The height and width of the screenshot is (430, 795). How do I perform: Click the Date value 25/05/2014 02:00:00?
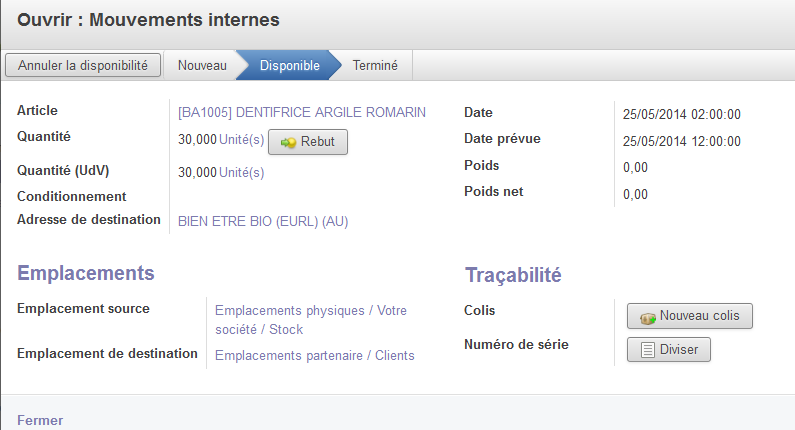pyautogui.click(x=682, y=115)
